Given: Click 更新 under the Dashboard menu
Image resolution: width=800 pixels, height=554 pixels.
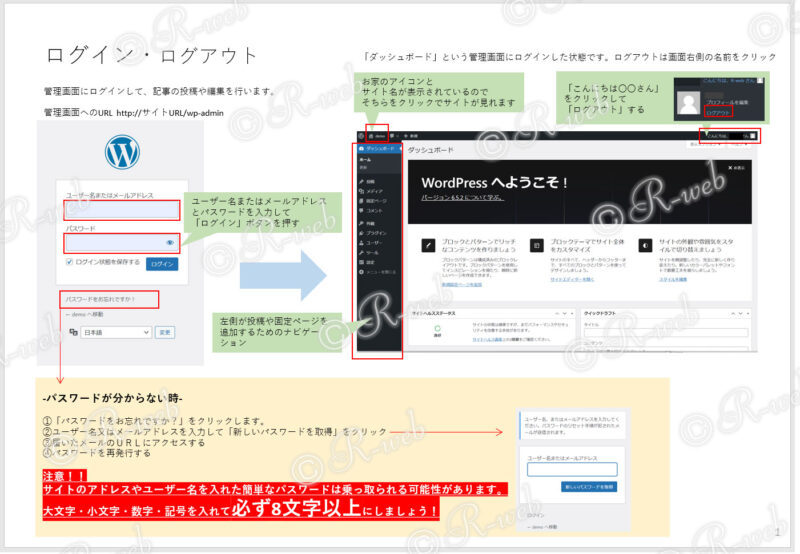Looking at the screenshot, I should click(x=364, y=167).
